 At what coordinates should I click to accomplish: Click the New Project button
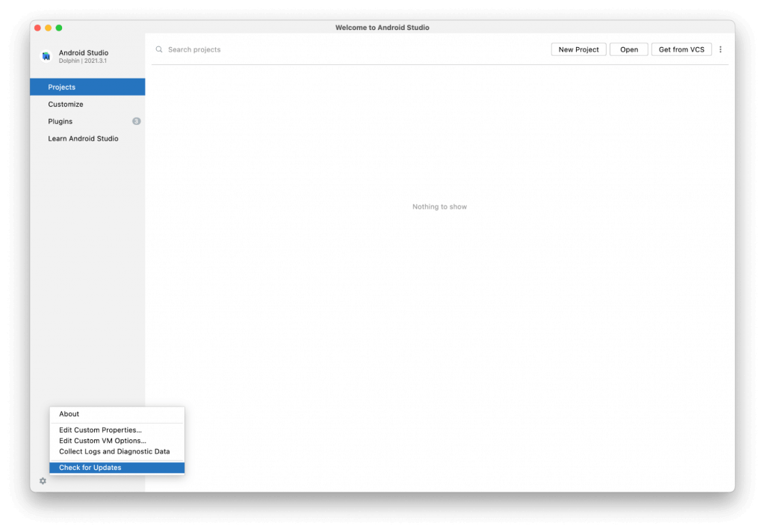(578, 49)
